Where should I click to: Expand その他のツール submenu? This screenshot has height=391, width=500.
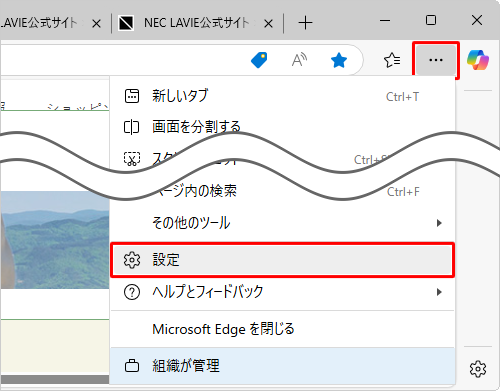pyautogui.click(x=282, y=223)
